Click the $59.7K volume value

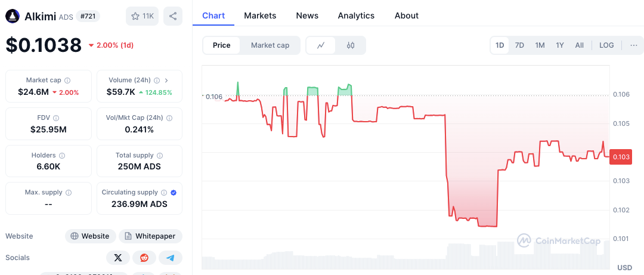tap(120, 92)
